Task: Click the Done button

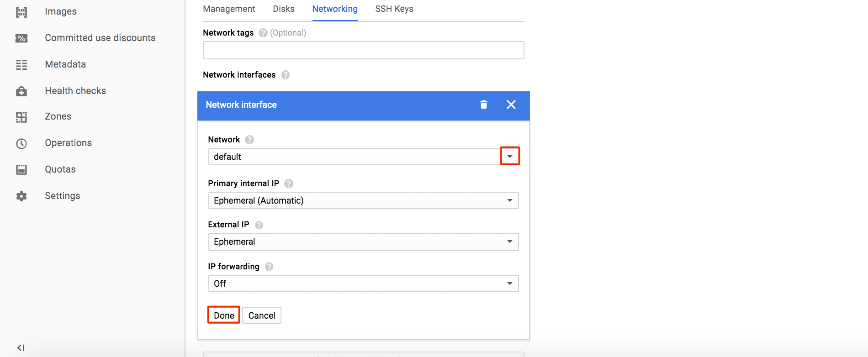Action: (224, 315)
